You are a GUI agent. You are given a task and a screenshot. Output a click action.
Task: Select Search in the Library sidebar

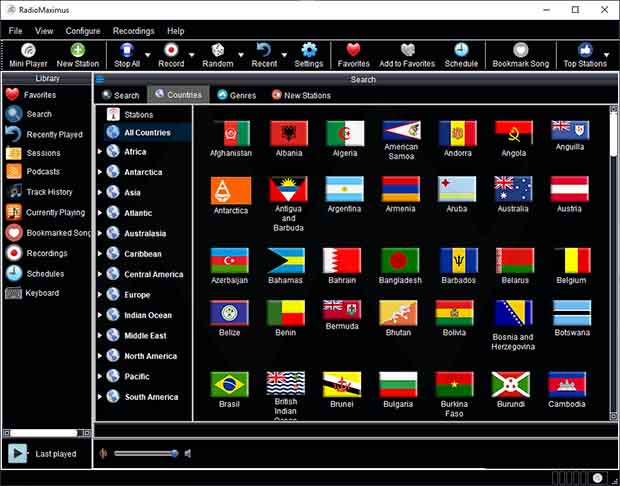pos(28,114)
